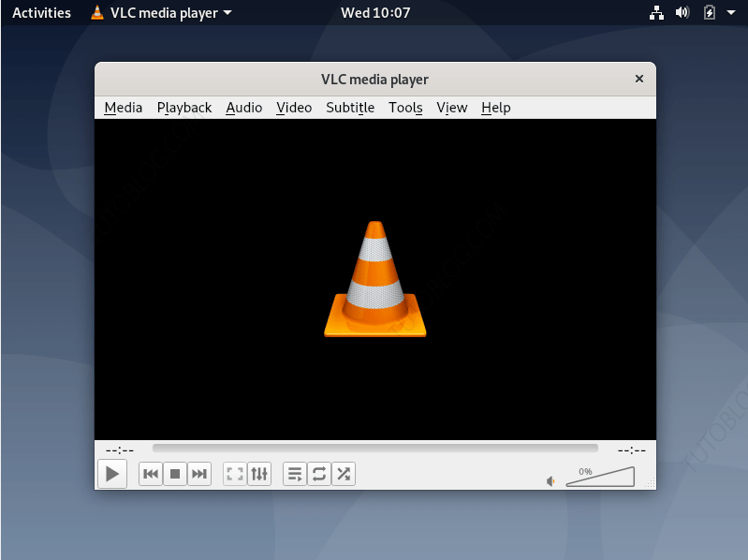Open the View menu
Screen dimensions: 748x560
(x=452, y=108)
